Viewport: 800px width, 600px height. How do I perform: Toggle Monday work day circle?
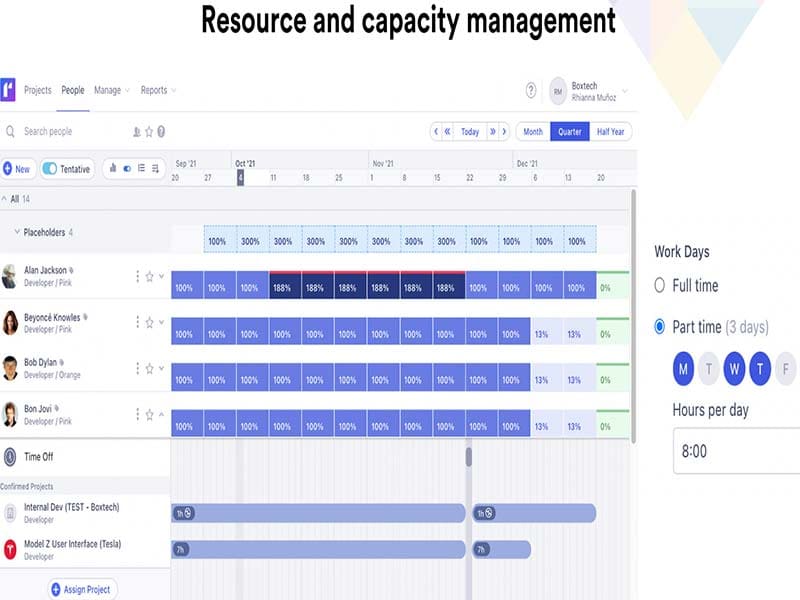pos(683,368)
